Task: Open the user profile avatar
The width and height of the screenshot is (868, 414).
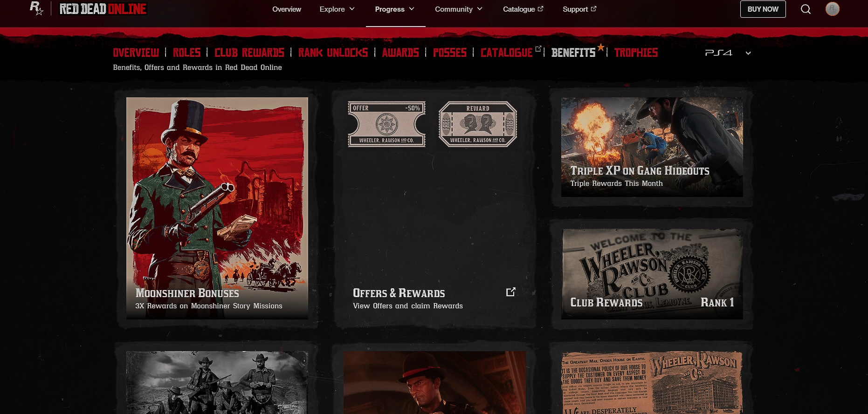Action: pyautogui.click(x=832, y=9)
